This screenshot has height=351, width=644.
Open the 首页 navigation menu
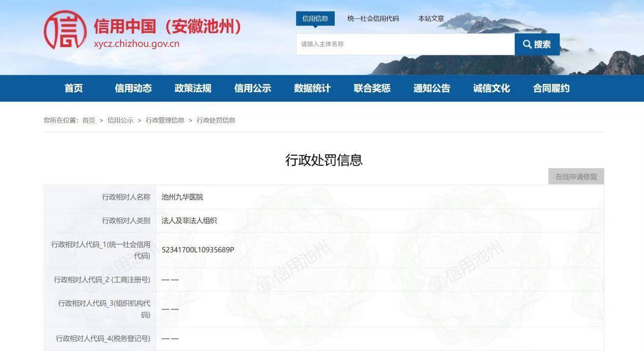tap(74, 88)
